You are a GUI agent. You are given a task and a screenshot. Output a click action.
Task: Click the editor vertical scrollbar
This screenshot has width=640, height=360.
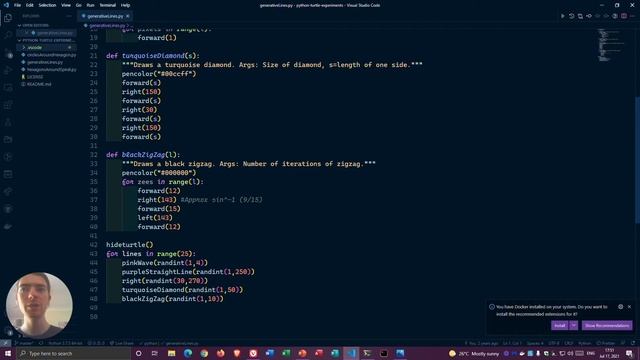point(637,159)
